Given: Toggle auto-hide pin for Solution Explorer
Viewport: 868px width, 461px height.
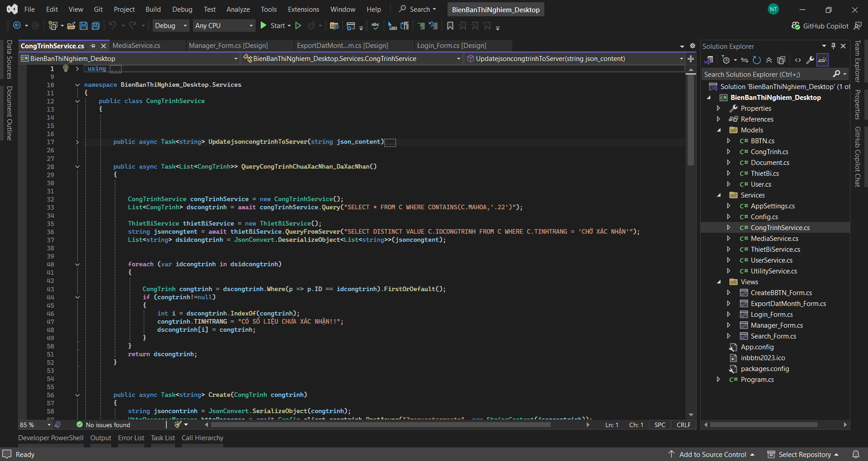Looking at the screenshot, I should (x=833, y=46).
